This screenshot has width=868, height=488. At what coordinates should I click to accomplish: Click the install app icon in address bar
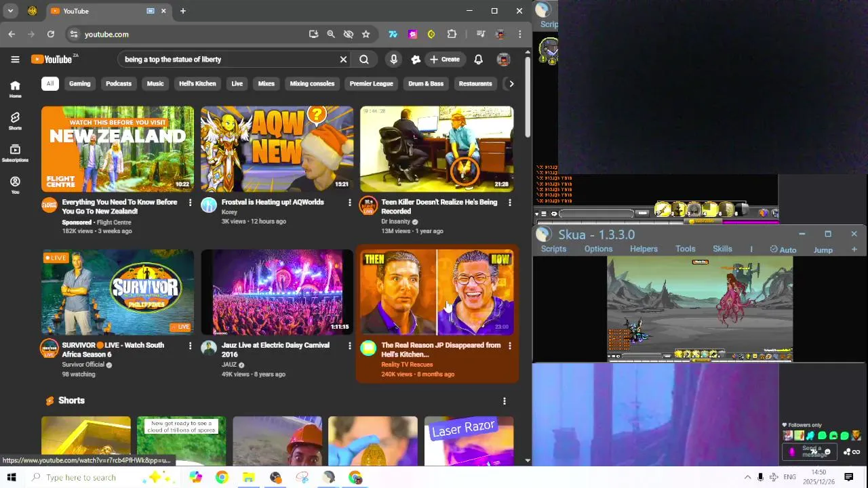[x=313, y=34]
